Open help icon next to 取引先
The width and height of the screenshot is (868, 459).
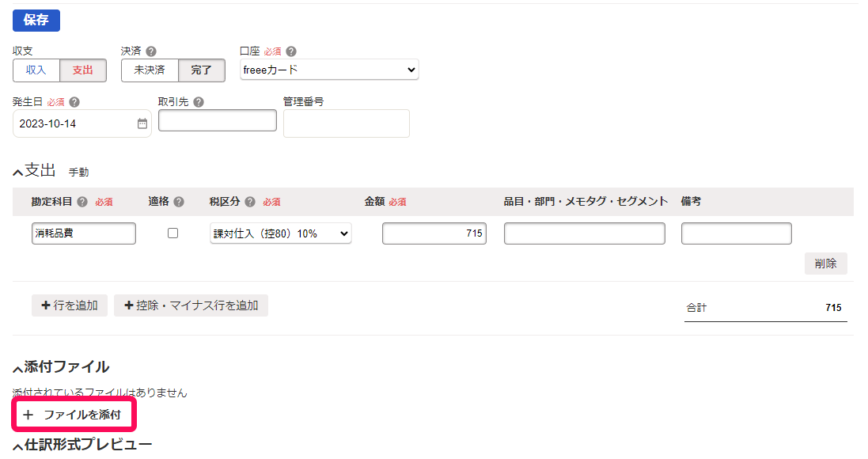199,102
